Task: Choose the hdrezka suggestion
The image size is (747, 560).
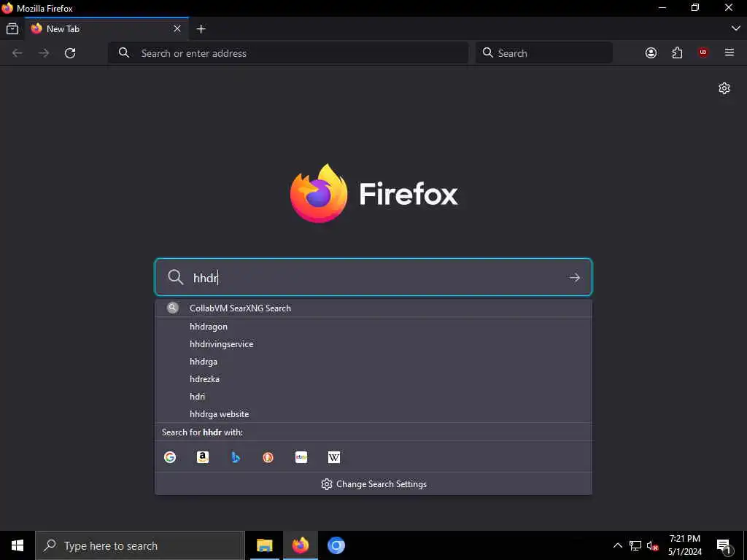Action: click(x=373, y=379)
